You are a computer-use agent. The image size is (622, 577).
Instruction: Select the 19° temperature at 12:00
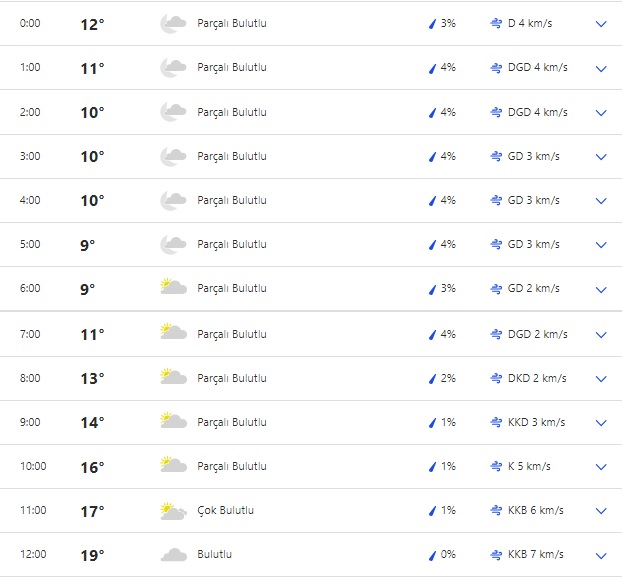coord(92,555)
